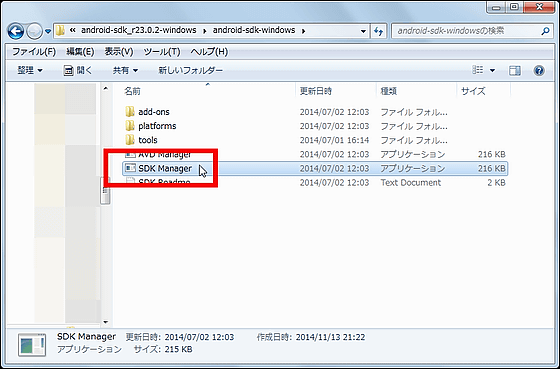Sort by サイズ column header

click(x=473, y=91)
